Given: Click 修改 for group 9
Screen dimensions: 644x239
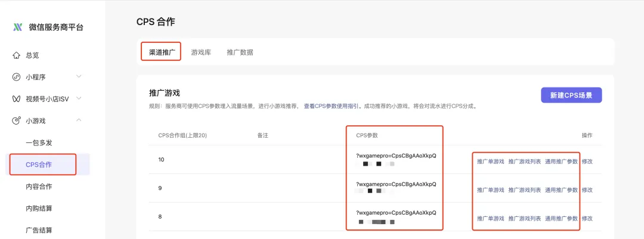Looking at the screenshot, I should pyautogui.click(x=587, y=190).
